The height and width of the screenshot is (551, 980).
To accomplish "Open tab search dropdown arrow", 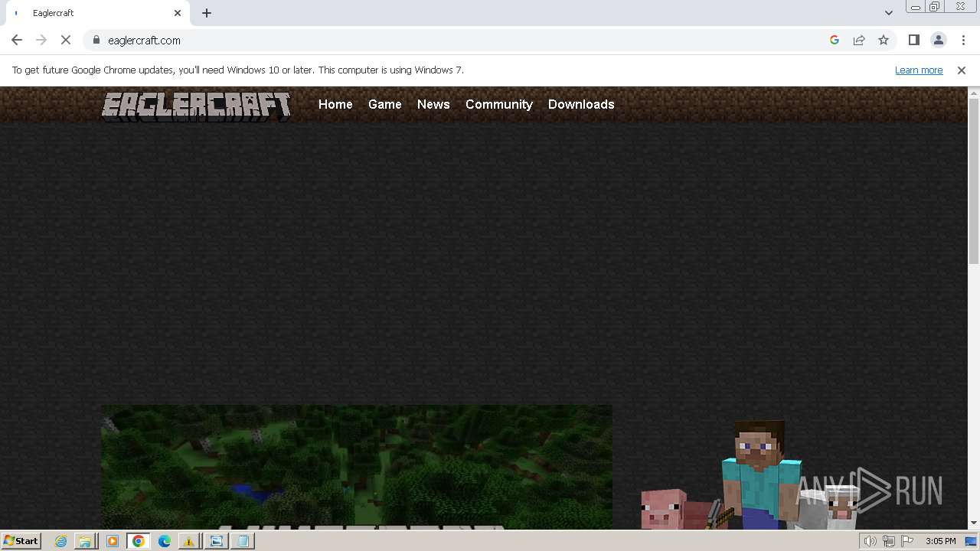I will (x=889, y=13).
